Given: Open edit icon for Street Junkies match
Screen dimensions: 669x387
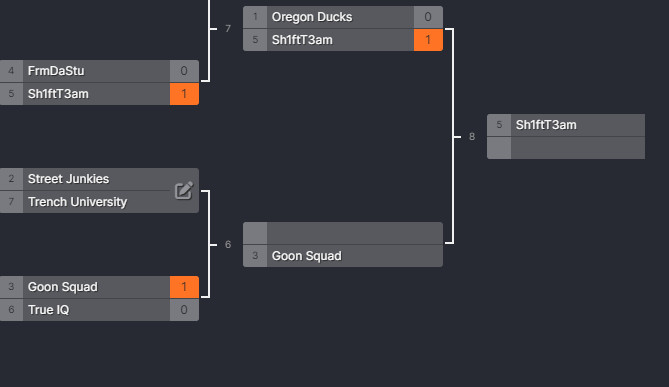Looking at the screenshot, I should tap(184, 190).
